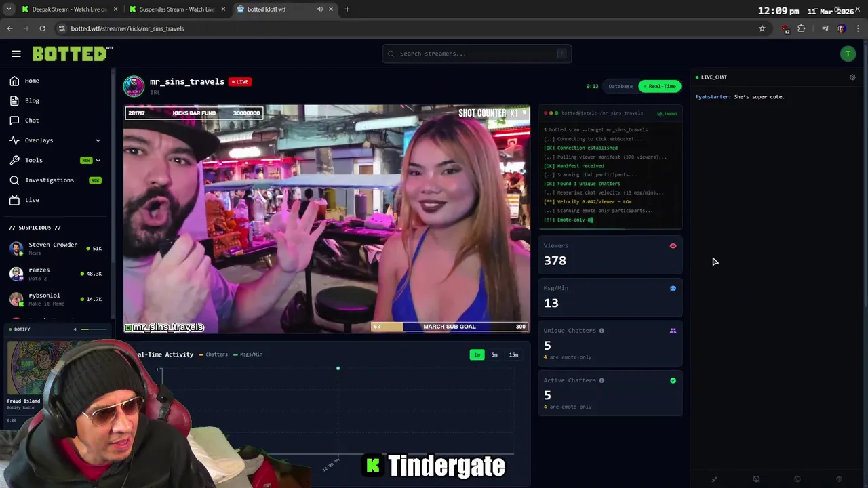The image size is (868, 488).
Task: Mute the botted tab audio icon
Action: (x=319, y=9)
